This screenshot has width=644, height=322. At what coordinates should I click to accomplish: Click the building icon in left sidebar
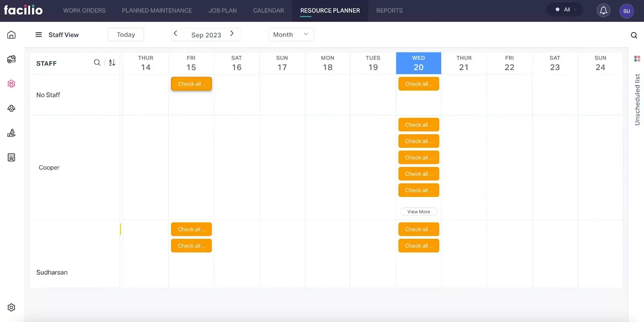(x=11, y=157)
